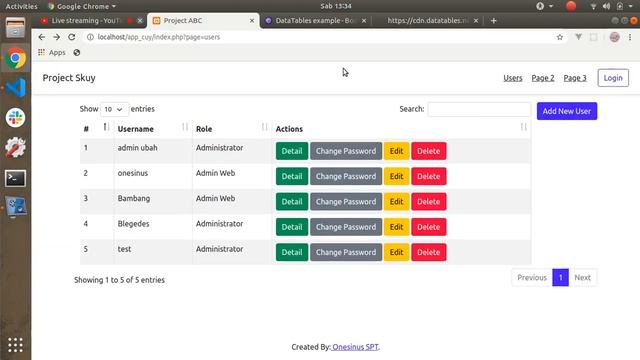This screenshot has width=640, height=360.
Task: Go back in browser history
Action: pyautogui.click(x=42, y=37)
